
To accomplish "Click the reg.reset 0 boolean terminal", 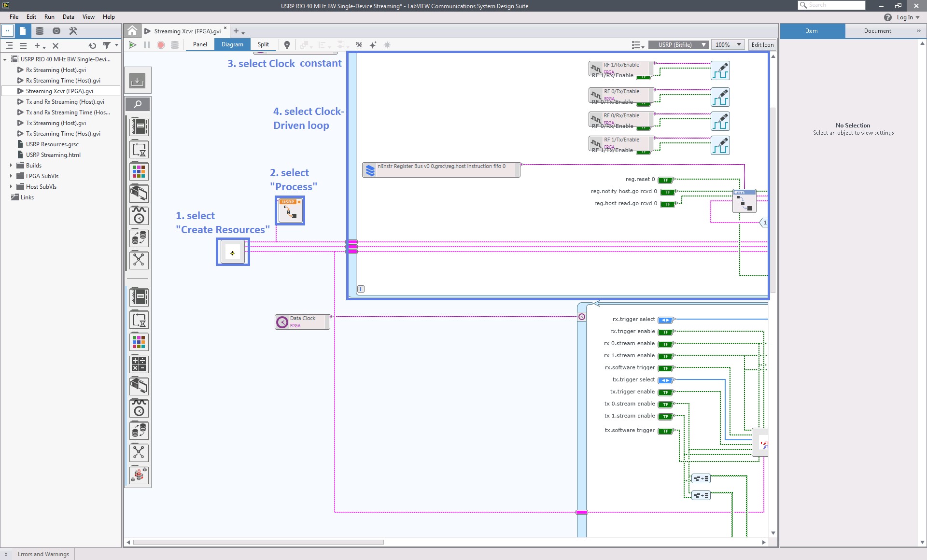I will click(x=666, y=180).
